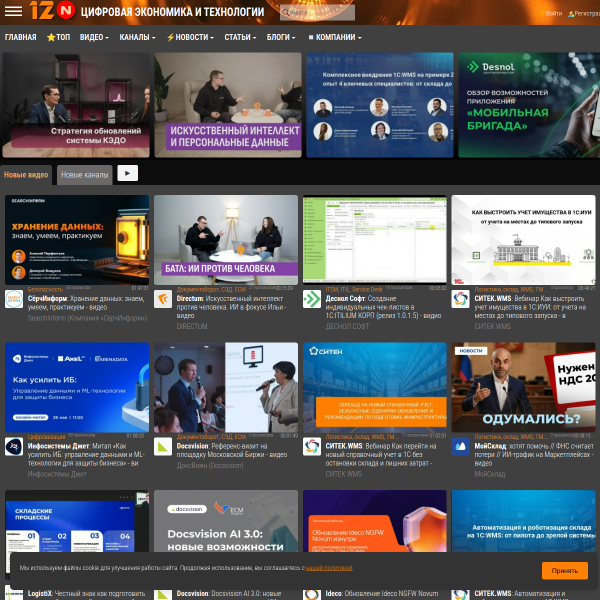The image size is (600, 600).
Task: Open the Как выстроить учет имущества thumbnail
Action: click(x=523, y=240)
